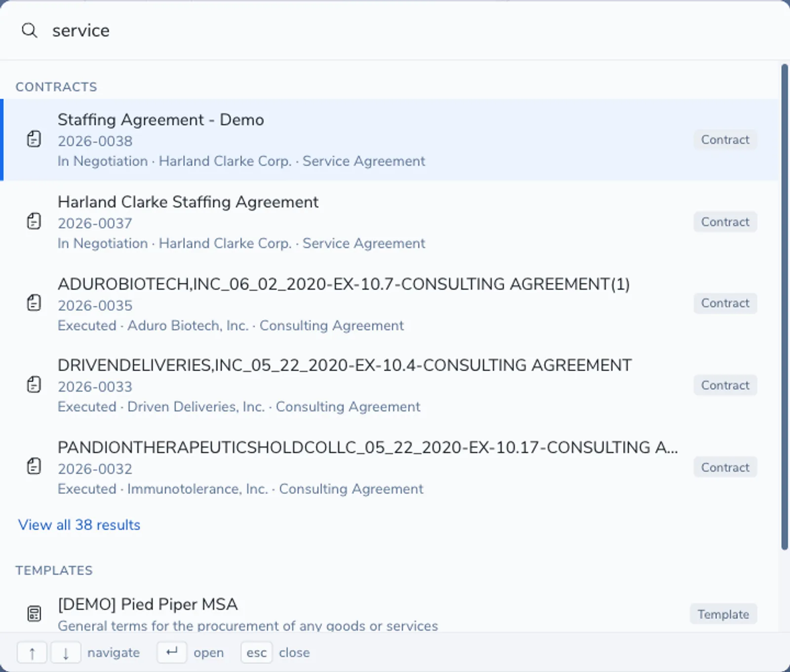
Task: Click contract number 2026-0038
Action: point(95,141)
